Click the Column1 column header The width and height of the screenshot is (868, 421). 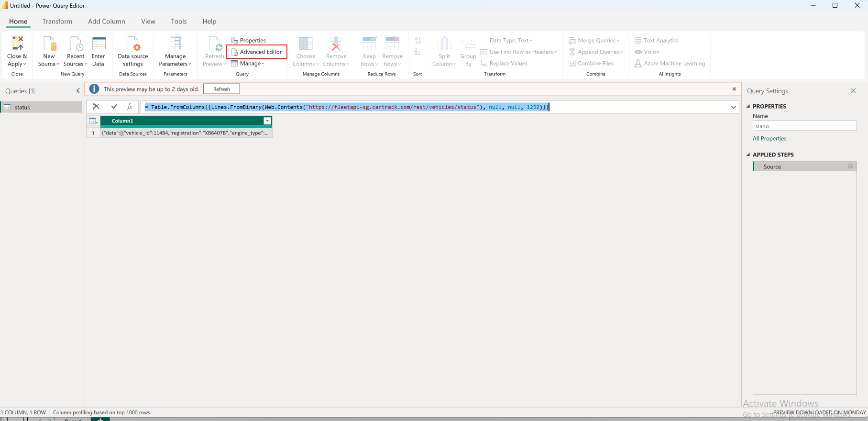[x=186, y=121]
